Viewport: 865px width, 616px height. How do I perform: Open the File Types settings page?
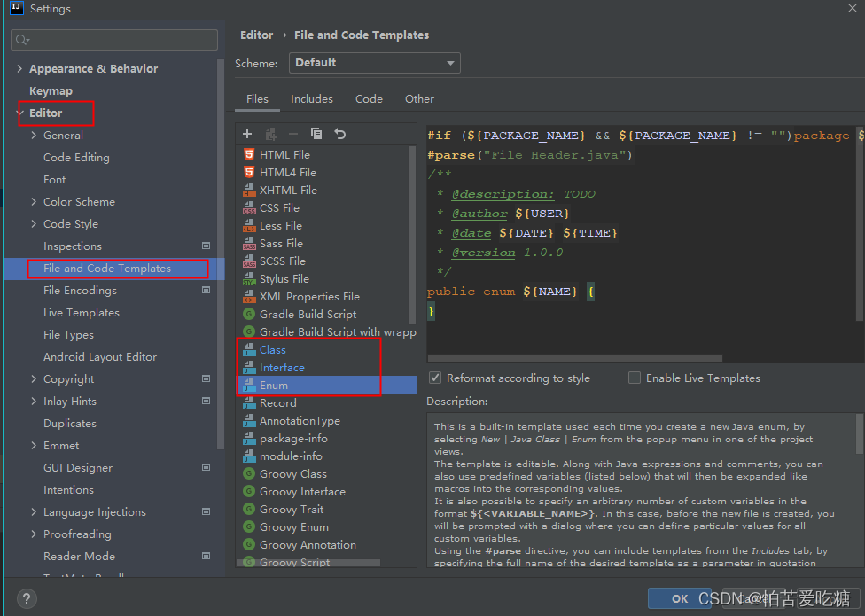[68, 335]
